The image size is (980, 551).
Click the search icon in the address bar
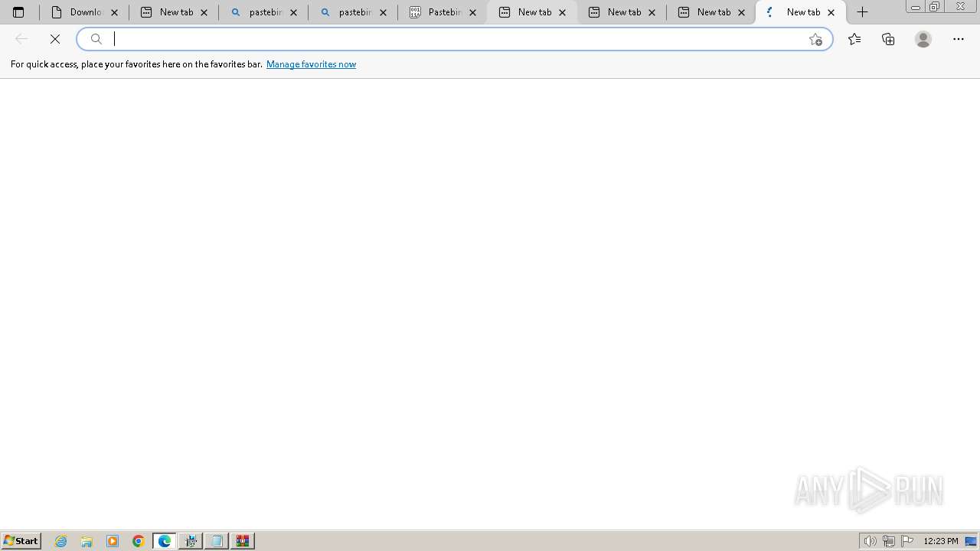pyautogui.click(x=96, y=39)
